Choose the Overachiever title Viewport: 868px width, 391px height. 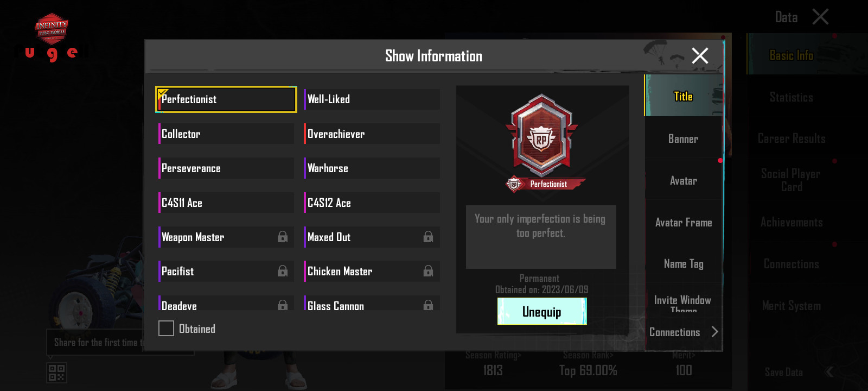click(x=372, y=134)
